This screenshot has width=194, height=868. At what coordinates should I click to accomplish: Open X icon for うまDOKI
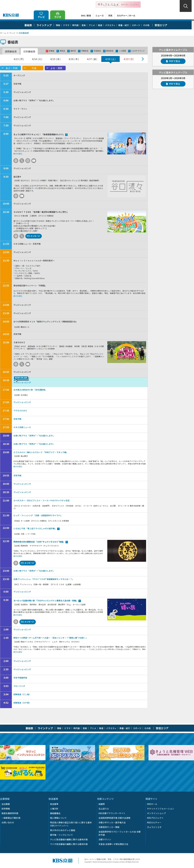click(22, 364)
